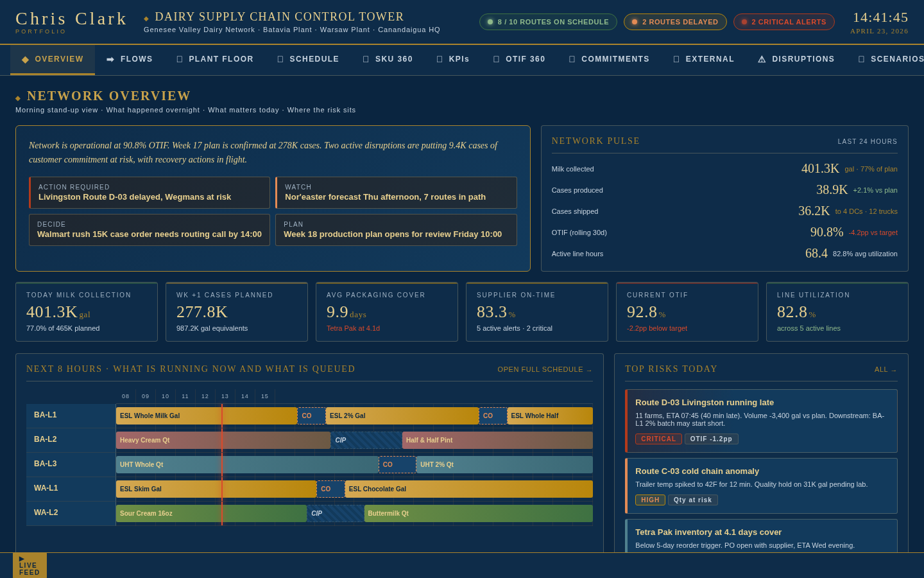Image resolution: width=924 pixels, height=578 pixels.
Task: Open the Week 18 production plan card
Action: click(396, 230)
